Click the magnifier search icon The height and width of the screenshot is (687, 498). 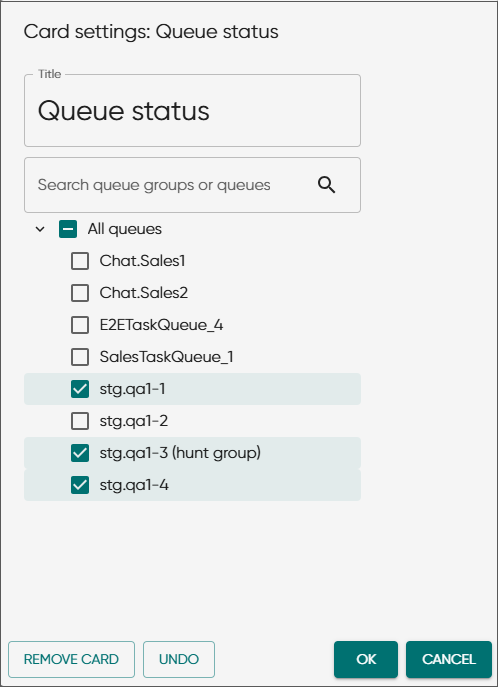326,185
